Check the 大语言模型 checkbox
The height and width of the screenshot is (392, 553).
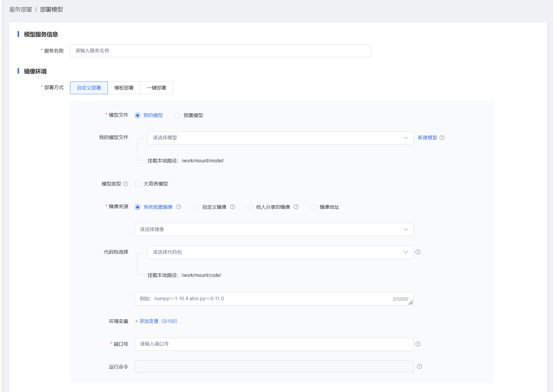click(138, 184)
